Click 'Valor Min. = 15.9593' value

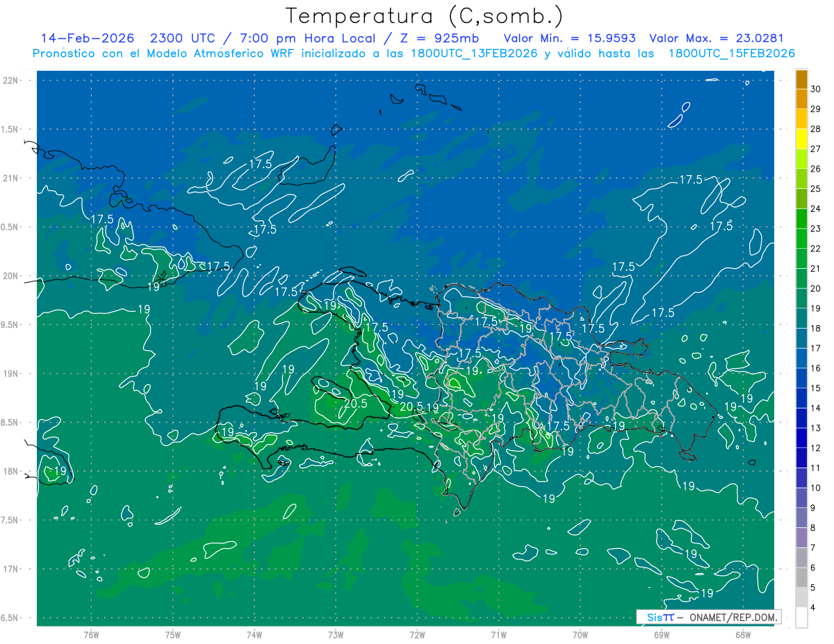pyautogui.click(x=569, y=38)
